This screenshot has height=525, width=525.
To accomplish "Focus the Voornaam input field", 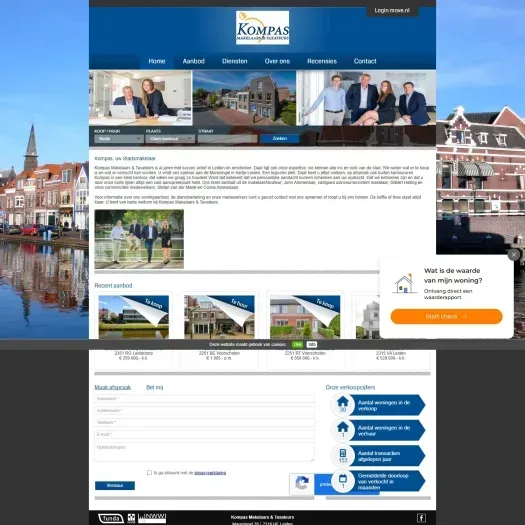I will click(205, 399).
